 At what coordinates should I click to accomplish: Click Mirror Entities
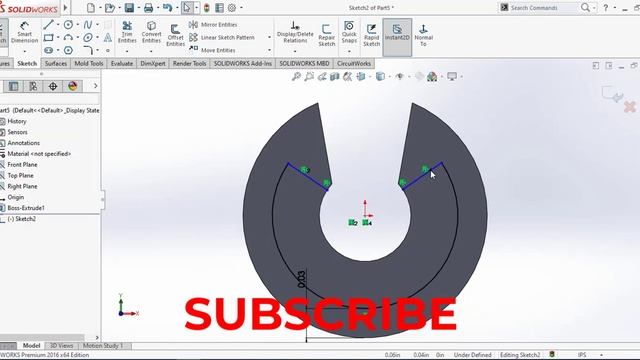213,24
